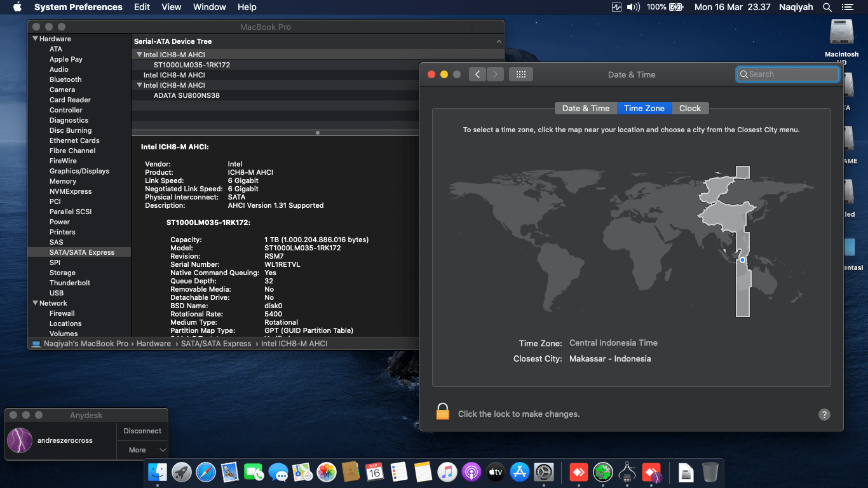Open Date & Time help question mark

(824, 414)
